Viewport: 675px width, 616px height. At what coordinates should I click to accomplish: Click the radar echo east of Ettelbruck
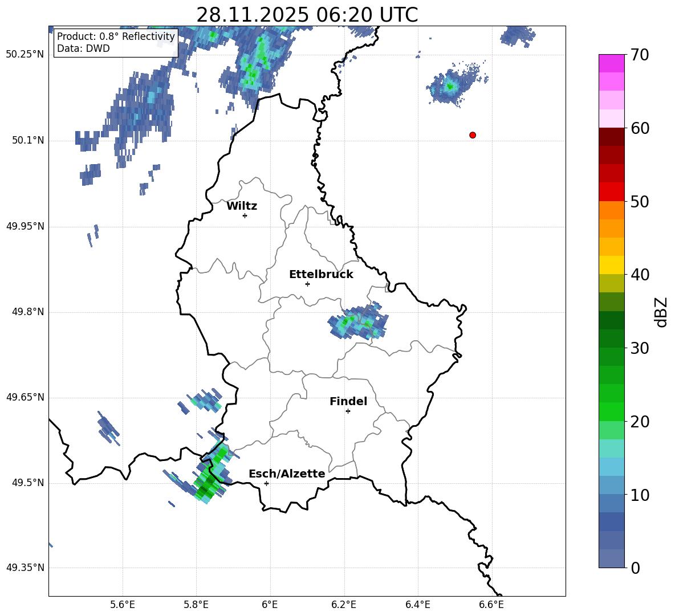[x=358, y=321]
